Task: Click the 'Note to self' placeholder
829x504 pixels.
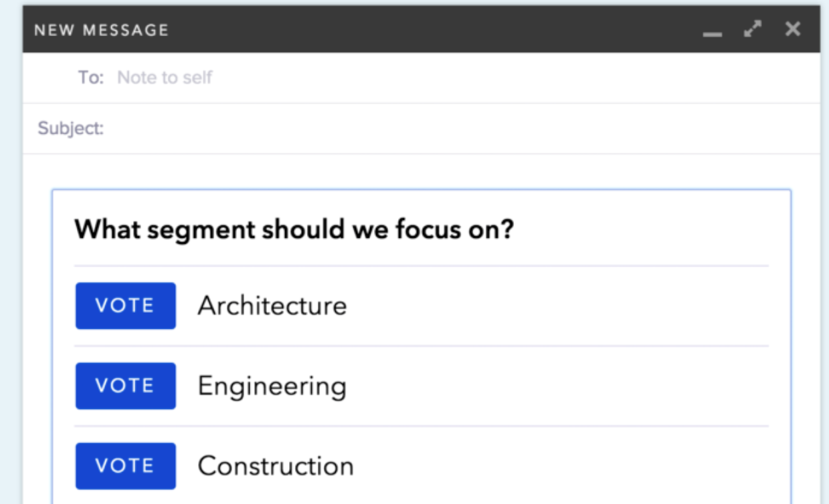Action: click(165, 78)
